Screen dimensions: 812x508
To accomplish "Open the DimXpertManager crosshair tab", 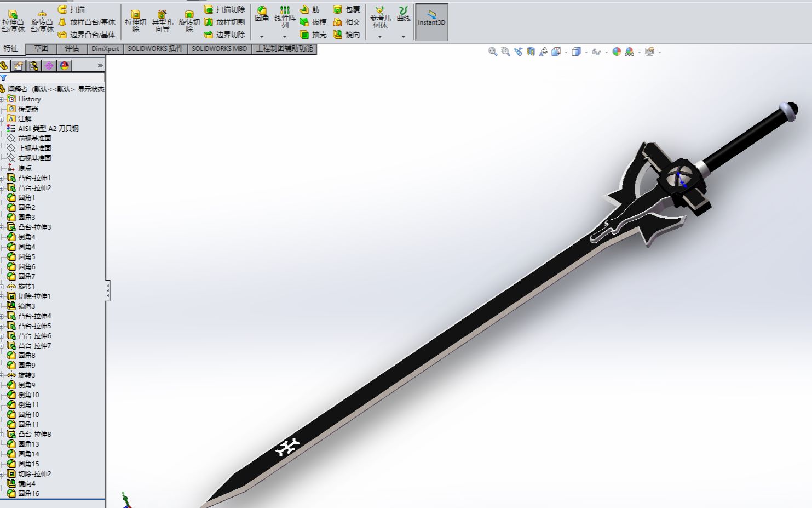I will point(49,66).
